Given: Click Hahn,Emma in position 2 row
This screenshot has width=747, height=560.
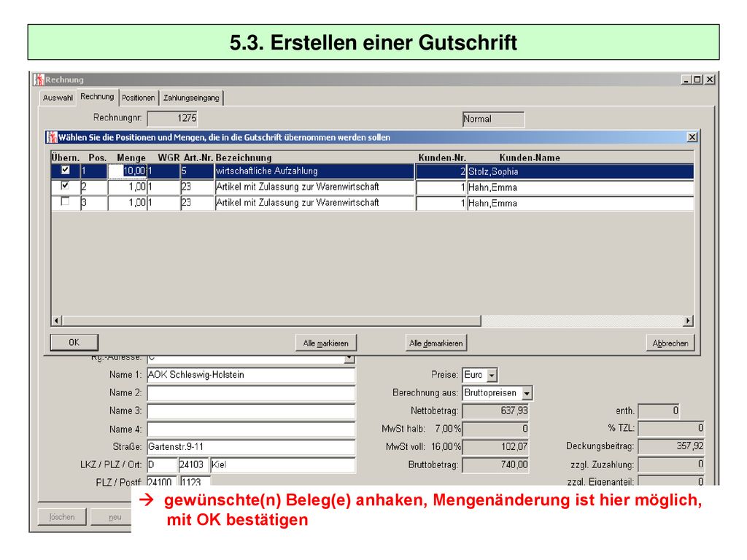Looking at the screenshot, I should [x=492, y=187].
